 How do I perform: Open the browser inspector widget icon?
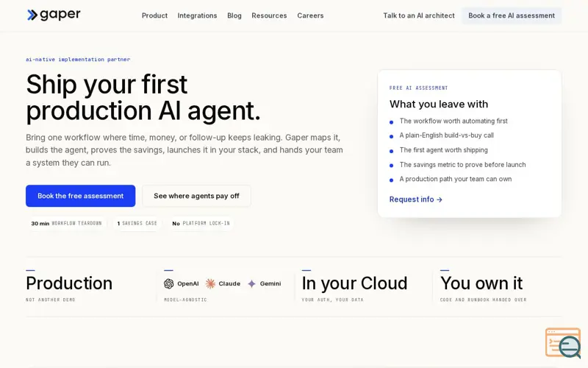click(563, 343)
